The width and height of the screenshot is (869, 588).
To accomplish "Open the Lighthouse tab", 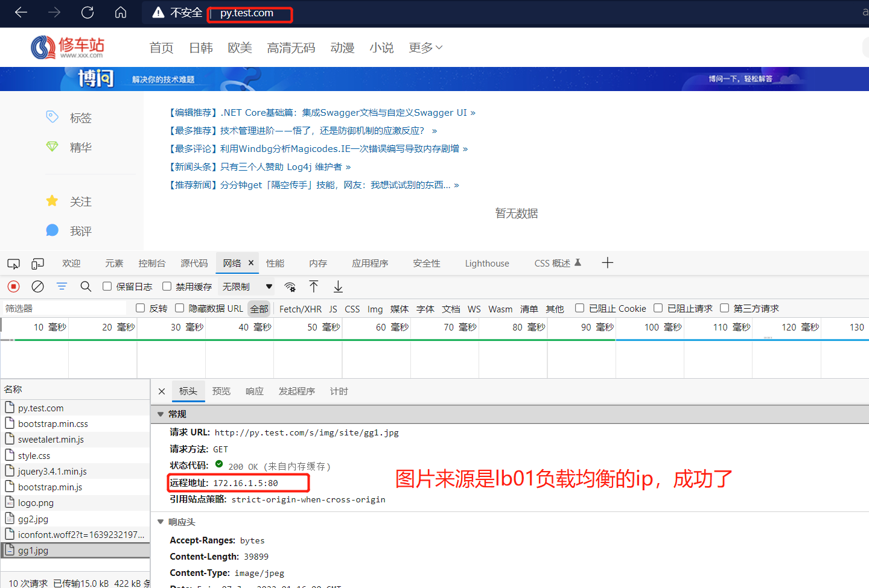I will (x=487, y=264).
